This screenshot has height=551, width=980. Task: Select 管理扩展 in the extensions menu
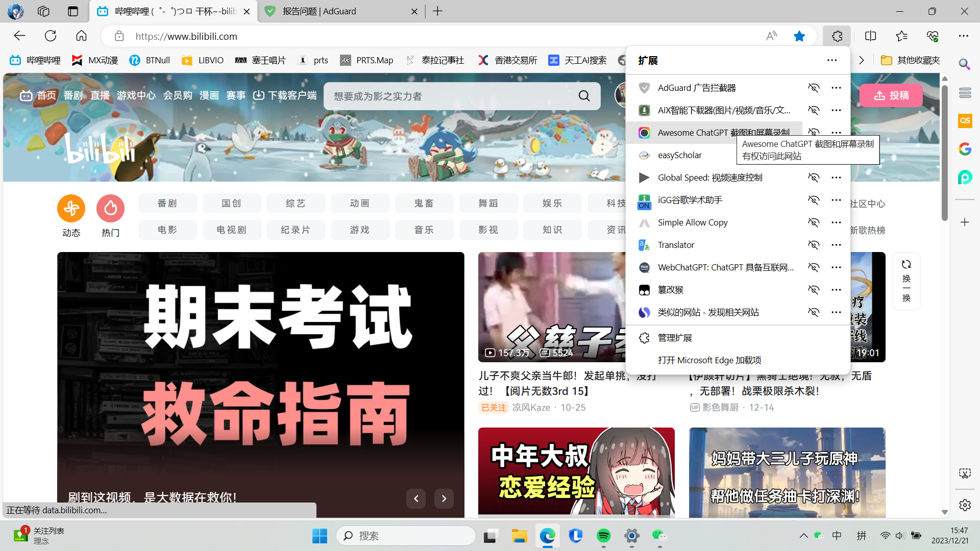pyautogui.click(x=675, y=337)
